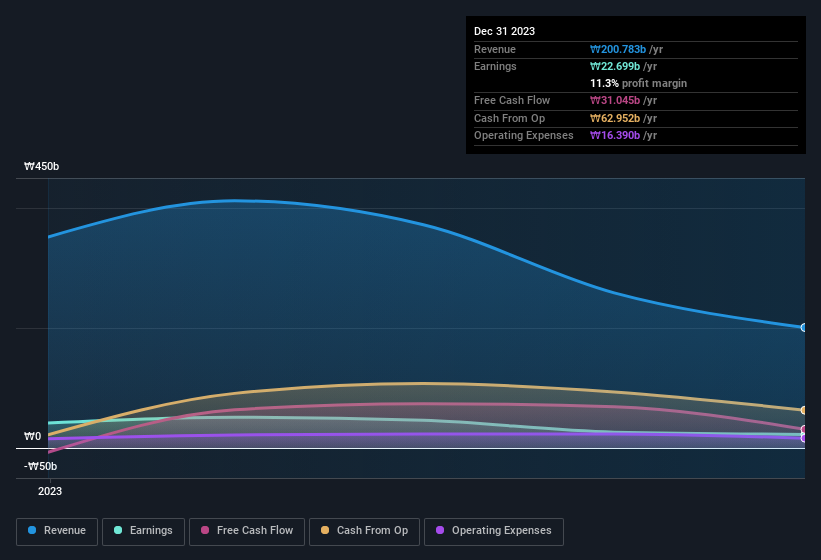Toggle the Free Cash Flow legend button
The image size is (821, 560).
(x=247, y=532)
